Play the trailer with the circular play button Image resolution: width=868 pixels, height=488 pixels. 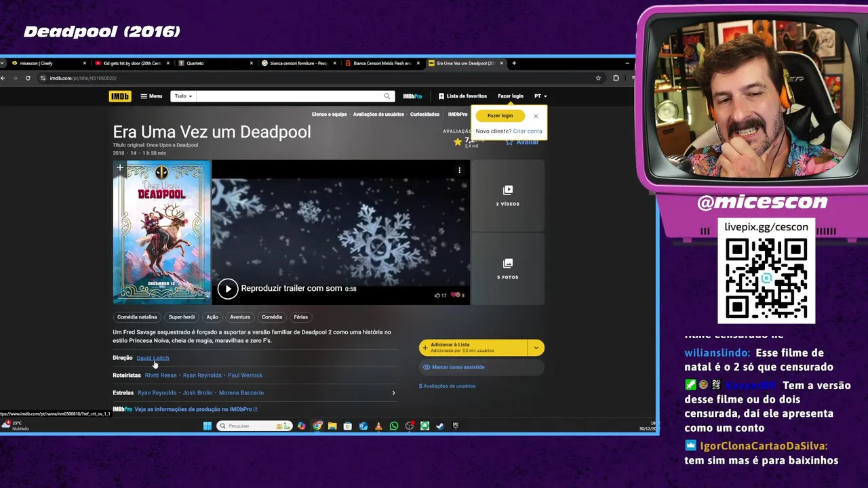pyautogui.click(x=228, y=289)
